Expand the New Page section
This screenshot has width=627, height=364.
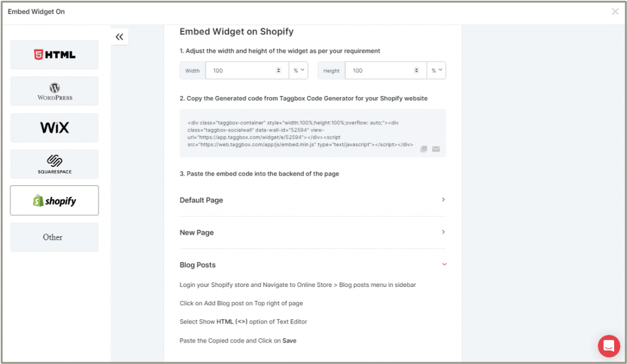pos(443,232)
